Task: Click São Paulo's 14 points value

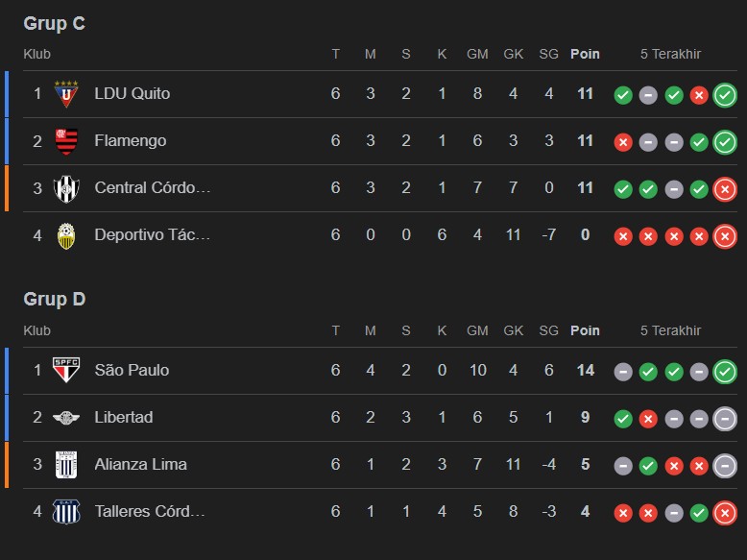Action: coord(585,370)
